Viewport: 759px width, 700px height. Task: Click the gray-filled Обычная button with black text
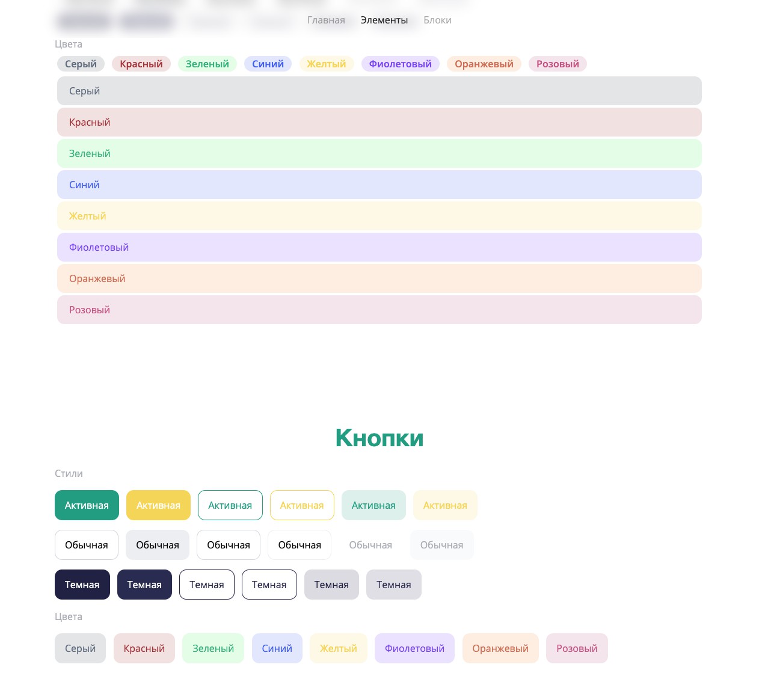coord(158,545)
